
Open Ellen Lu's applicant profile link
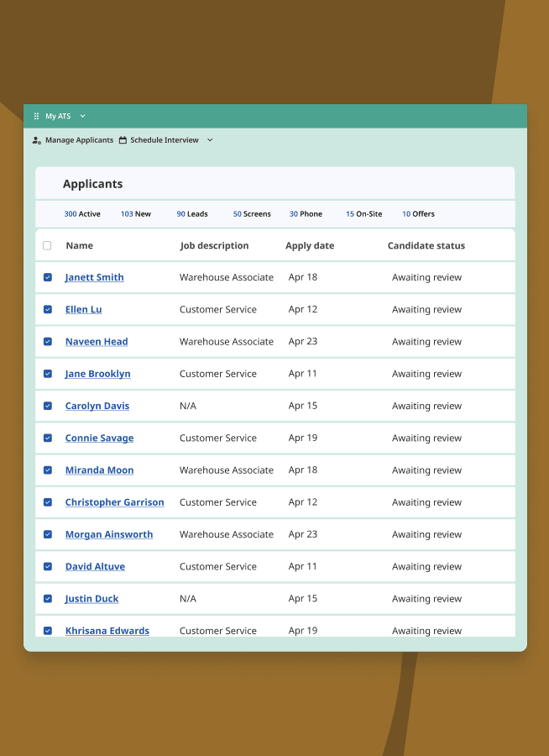pyautogui.click(x=83, y=310)
